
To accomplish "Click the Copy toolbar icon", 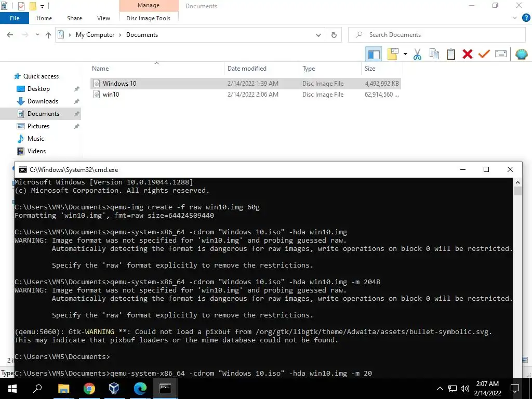I will click(x=434, y=54).
